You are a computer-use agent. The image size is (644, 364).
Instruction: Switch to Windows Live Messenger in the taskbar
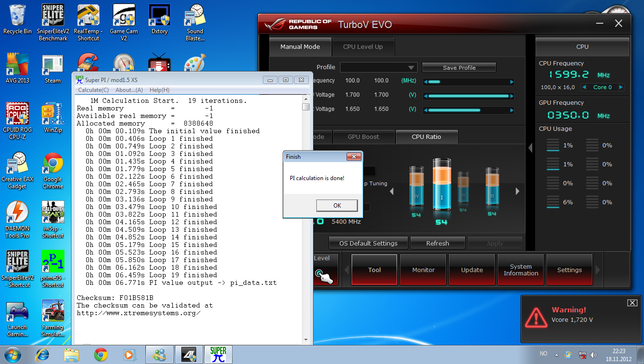click(x=160, y=355)
